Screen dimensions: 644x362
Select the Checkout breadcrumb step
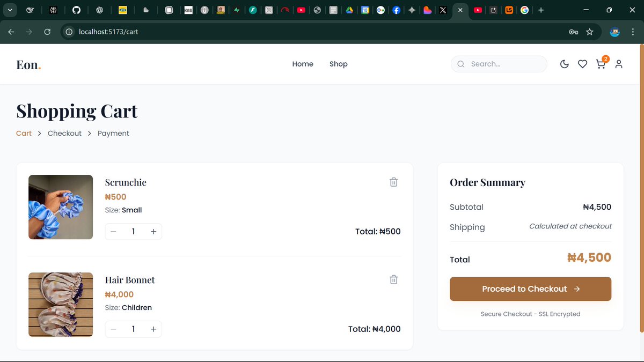[x=64, y=133]
